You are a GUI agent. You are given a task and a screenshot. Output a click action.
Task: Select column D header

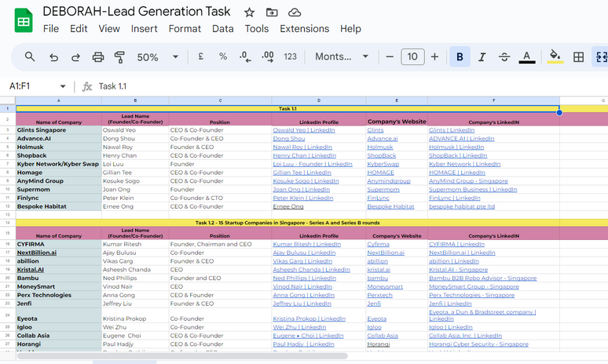(319, 100)
